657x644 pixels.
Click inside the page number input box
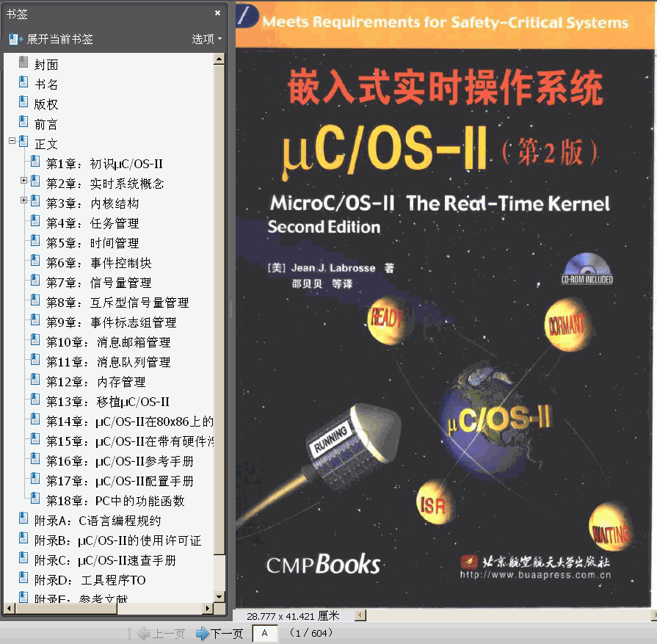(x=265, y=632)
